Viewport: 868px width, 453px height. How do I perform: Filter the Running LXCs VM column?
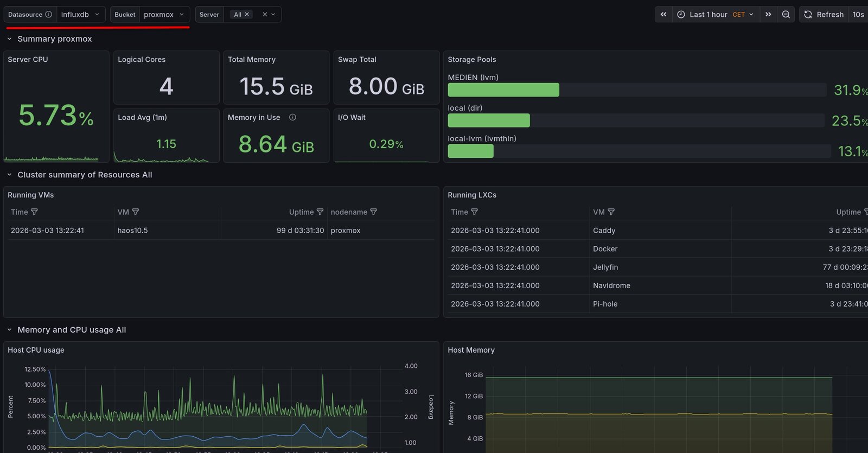click(x=611, y=212)
